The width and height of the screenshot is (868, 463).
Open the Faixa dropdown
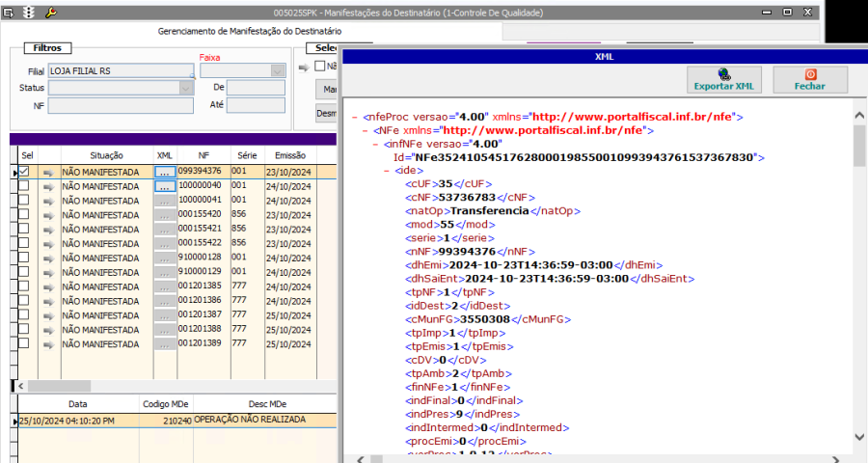278,70
